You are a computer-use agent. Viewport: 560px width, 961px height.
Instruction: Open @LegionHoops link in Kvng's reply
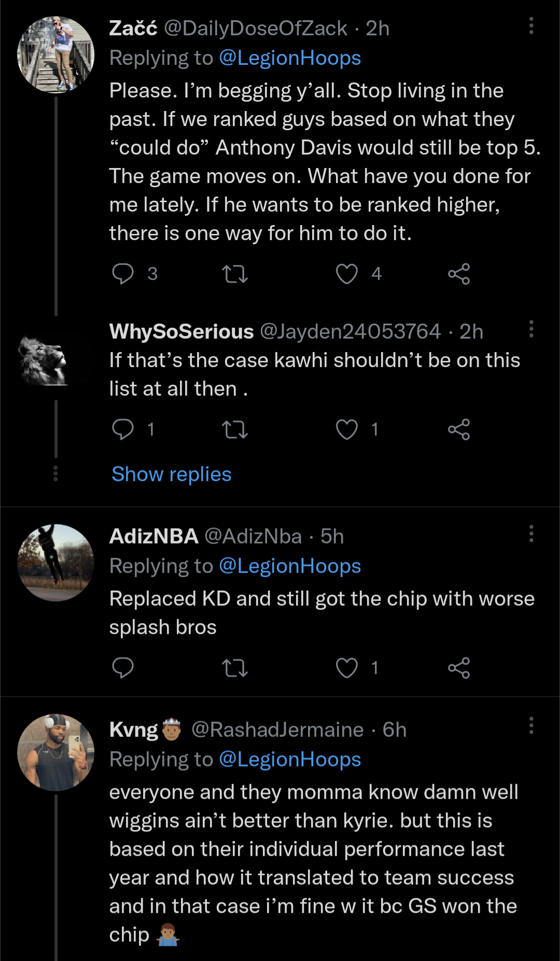click(x=290, y=759)
